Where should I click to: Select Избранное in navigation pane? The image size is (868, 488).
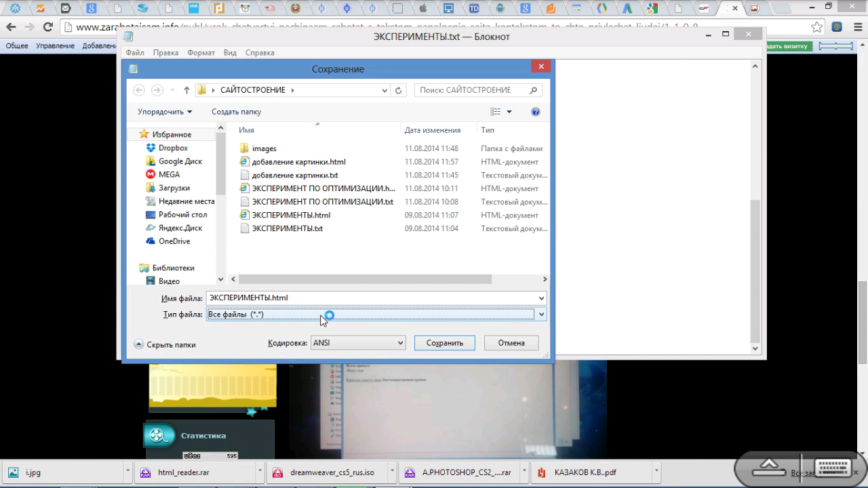[x=165, y=134]
